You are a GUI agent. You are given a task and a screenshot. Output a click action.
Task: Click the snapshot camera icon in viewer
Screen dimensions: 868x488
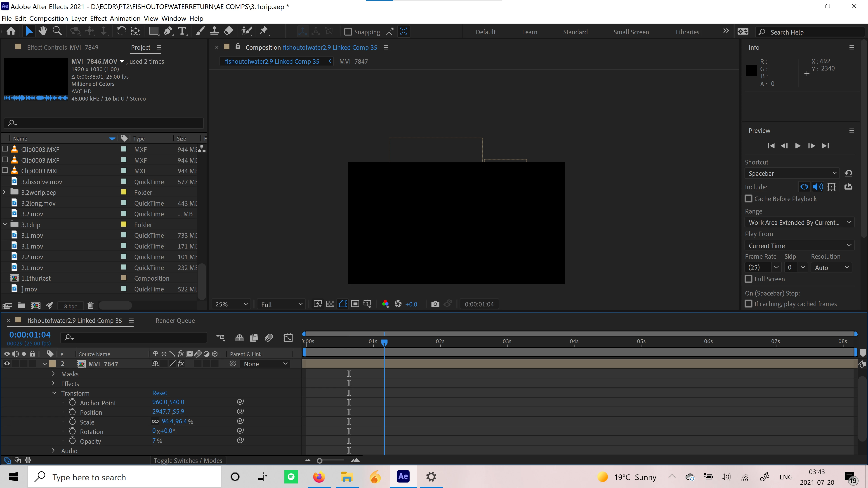(x=435, y=304)
